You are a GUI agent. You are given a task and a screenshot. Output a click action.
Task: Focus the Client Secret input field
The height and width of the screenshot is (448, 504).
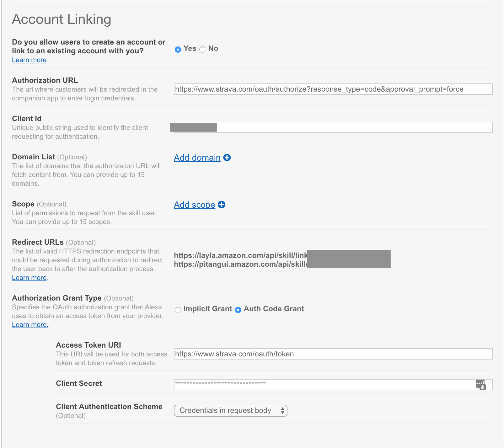pyautogui.click(x=333, y=385)
